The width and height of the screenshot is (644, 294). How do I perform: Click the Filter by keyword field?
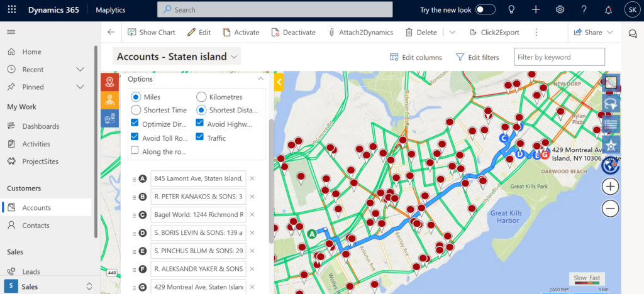pos(559,57)
